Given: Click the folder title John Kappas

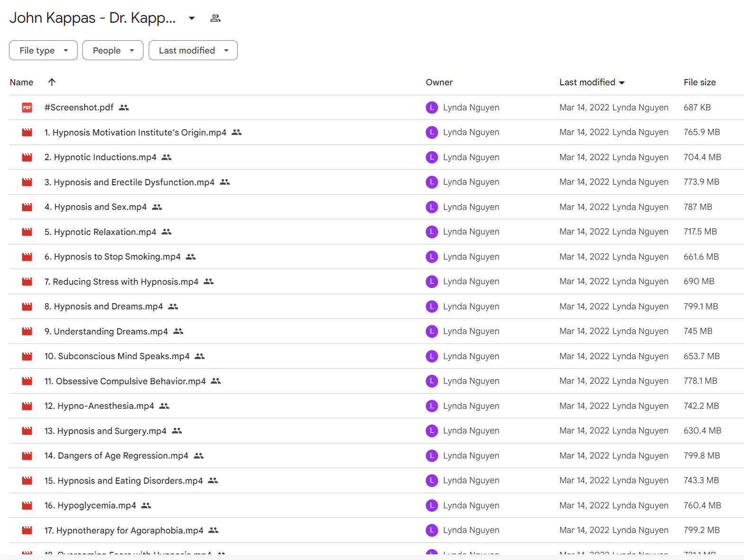Looking at the screenshot, I should click(93, 18).
